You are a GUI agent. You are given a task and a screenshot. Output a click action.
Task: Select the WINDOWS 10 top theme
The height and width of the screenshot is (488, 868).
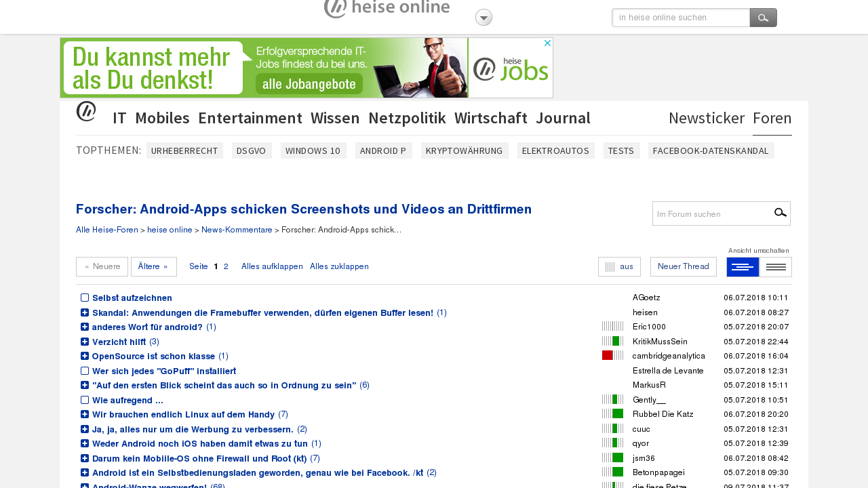tap(313, 150)
